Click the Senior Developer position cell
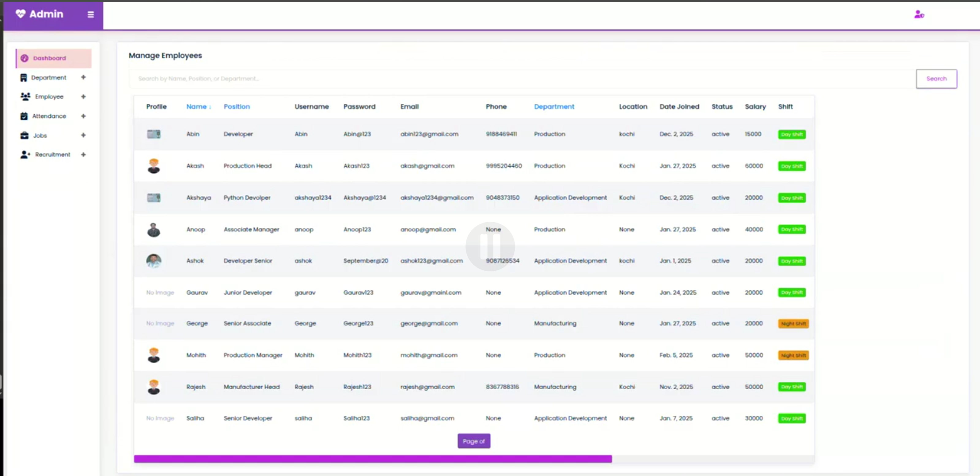 point(248,418)
